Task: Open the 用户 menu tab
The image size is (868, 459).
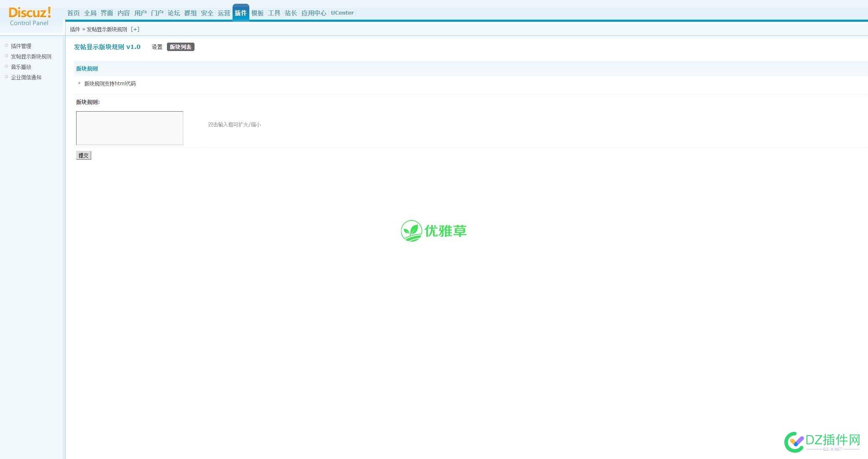Action: (140, 13)
